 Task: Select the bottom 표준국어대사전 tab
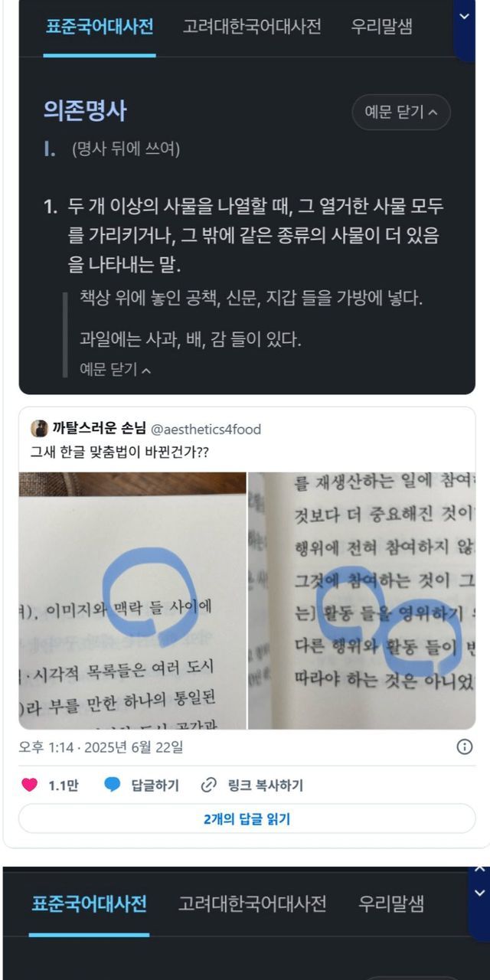pos(89,903)
